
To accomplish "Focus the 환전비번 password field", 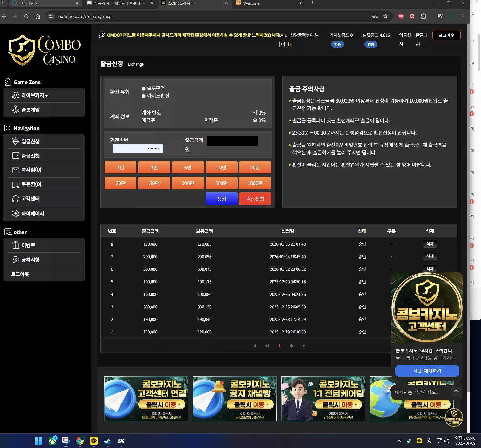I will (138, 148).
